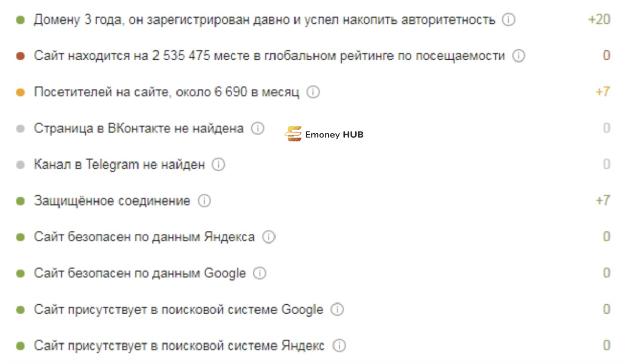This screenshot has height=364, width=629.
Task: Click the red status dot for global rating
Action: [x=21, y=56]
